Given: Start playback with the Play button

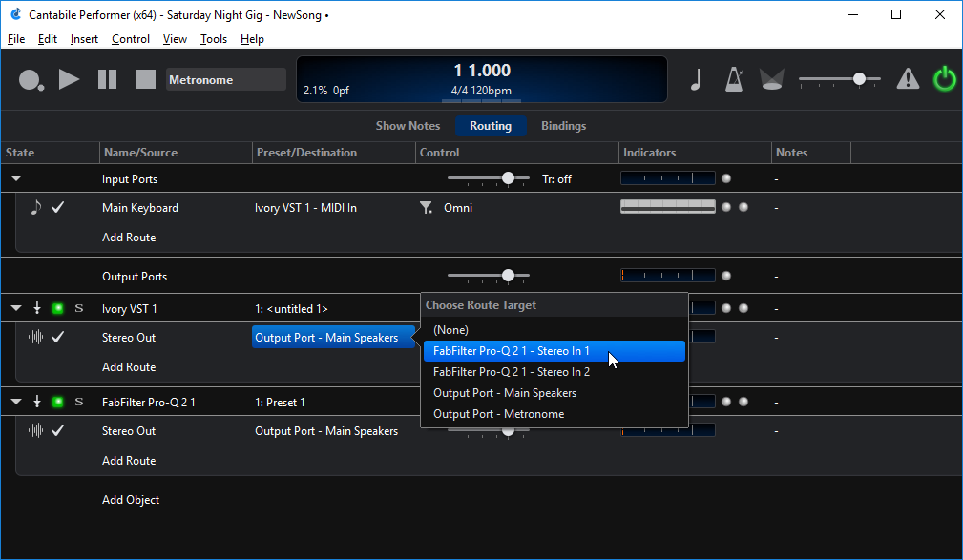Looking at the screenshot, I should (x=69, y=80).
